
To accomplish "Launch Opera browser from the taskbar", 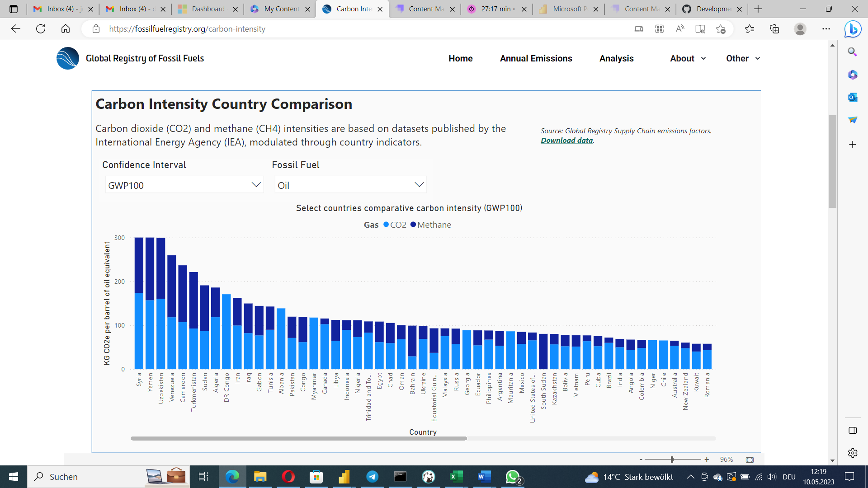I will pyautogui.click(x=288, y=477).
